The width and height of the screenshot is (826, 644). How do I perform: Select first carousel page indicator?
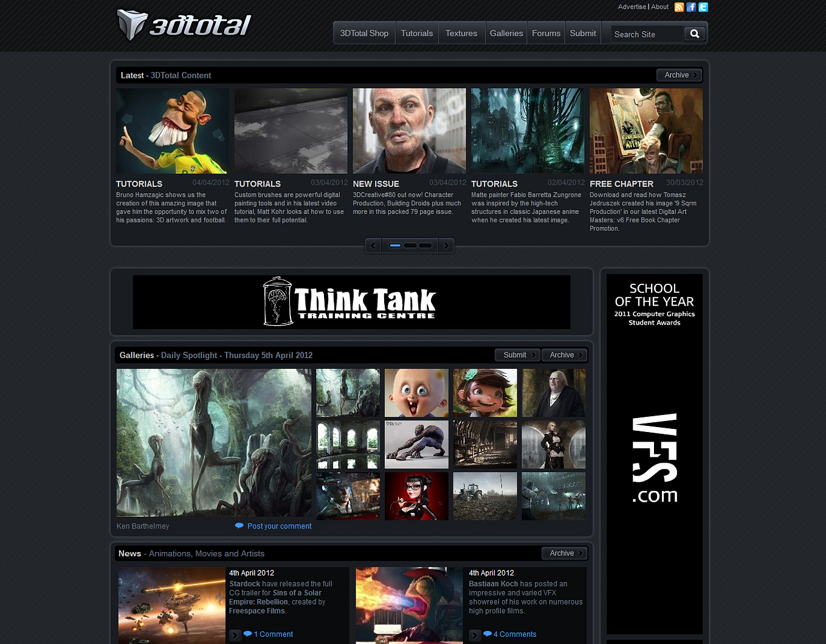point(395,245)
